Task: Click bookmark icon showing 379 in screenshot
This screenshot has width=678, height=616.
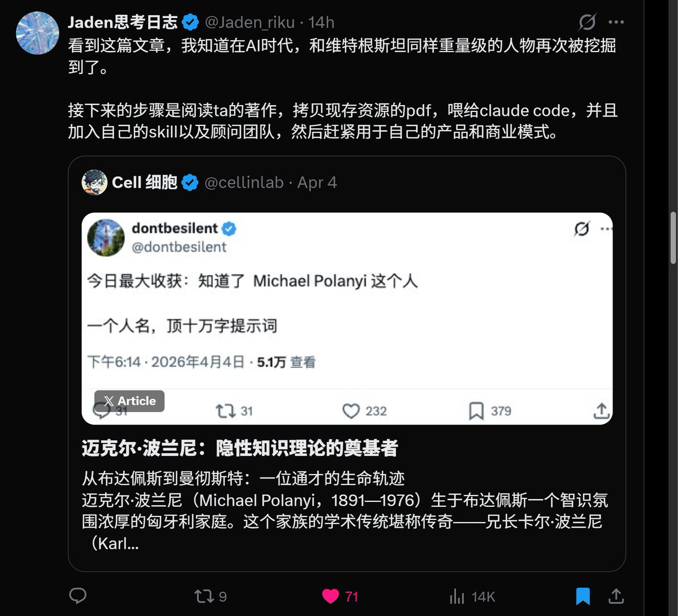Action: [x=489, y=411]
